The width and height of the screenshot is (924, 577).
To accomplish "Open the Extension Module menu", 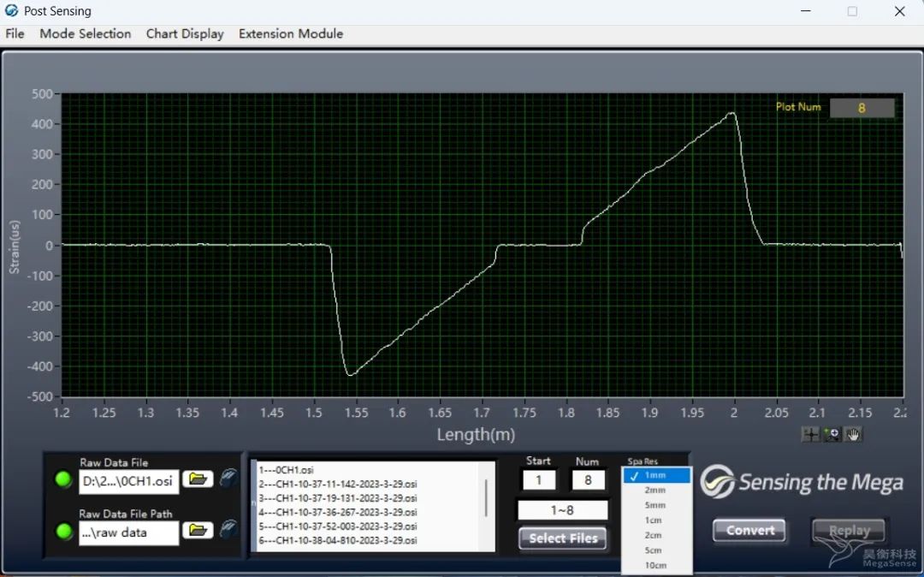I will pos(291,33).
